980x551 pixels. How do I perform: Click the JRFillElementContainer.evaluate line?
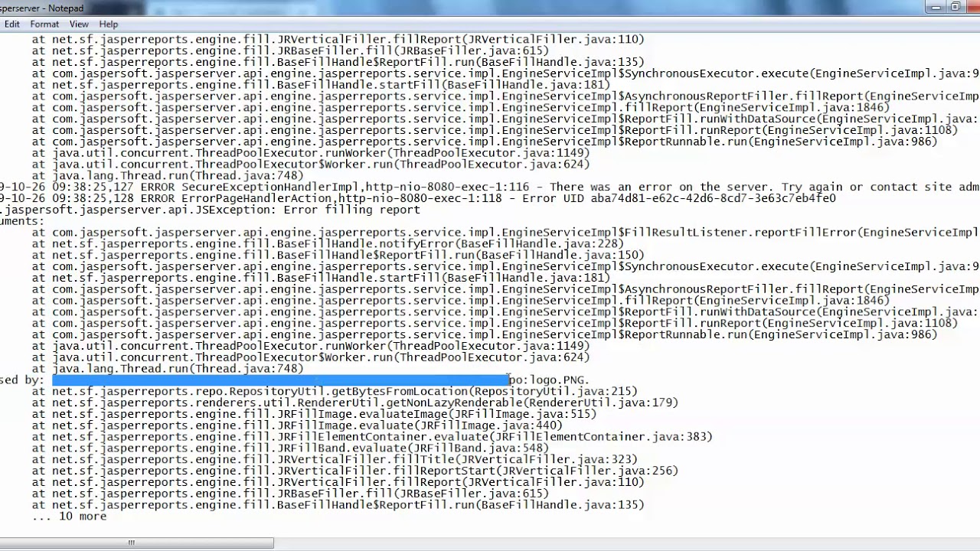click(x=372, y=437)
